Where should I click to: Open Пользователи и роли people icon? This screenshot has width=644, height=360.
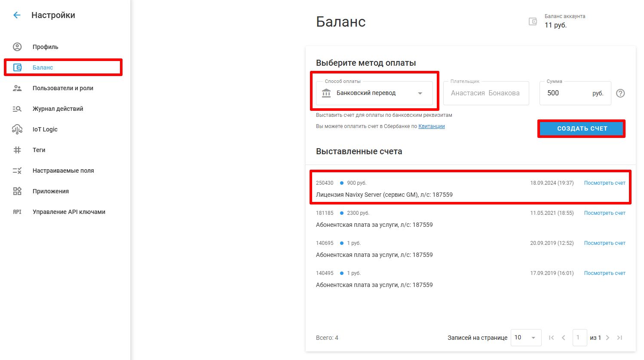pyautogui.click(x=17, y=88)
